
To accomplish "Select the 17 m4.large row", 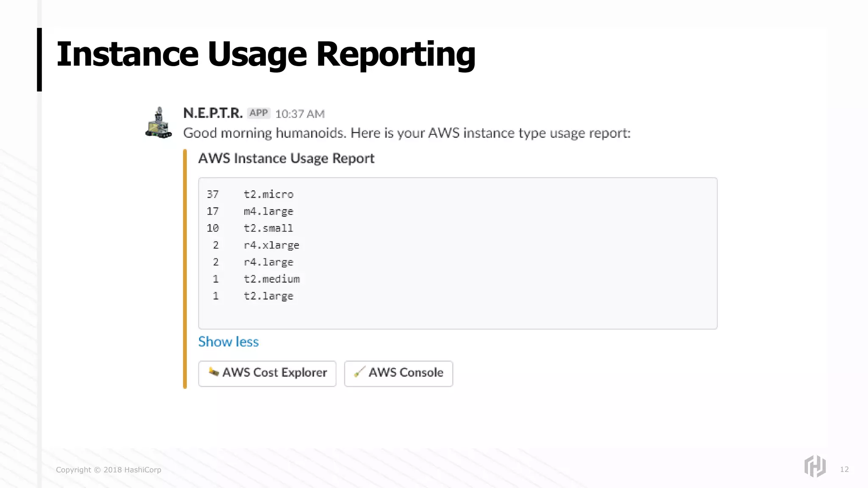I will click(250, 211).
